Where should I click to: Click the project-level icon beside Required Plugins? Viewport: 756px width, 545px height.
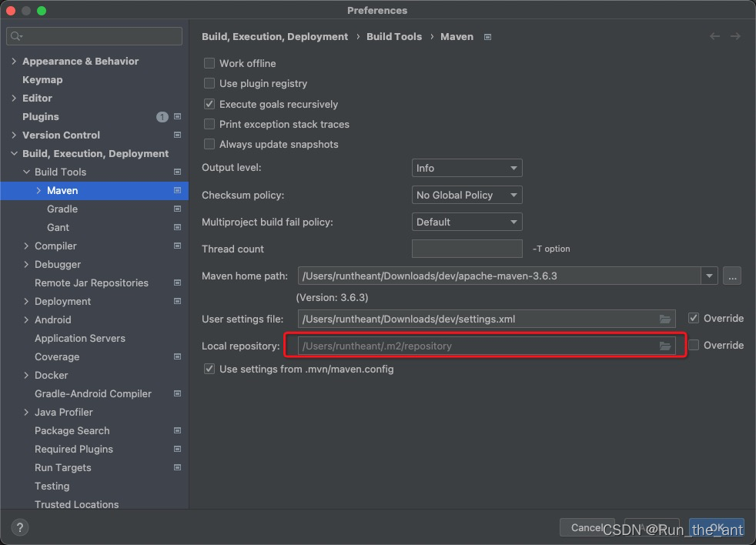click(x=177, y=449)
